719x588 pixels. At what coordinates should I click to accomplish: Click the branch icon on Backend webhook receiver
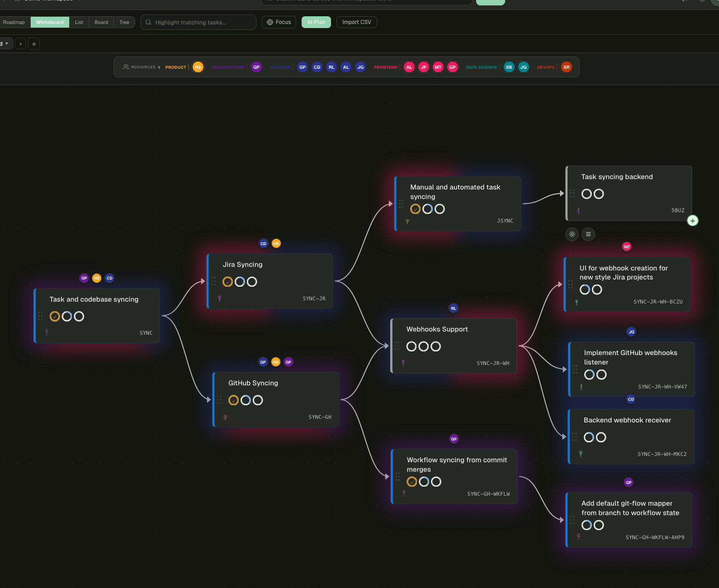(581, 454)
